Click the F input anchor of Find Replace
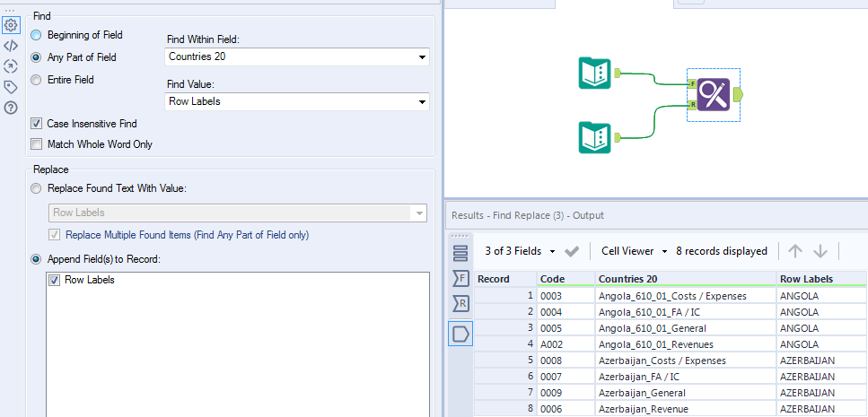Image resolution: width=868 pixels, height=417 pixels. (x=692, y=84)
